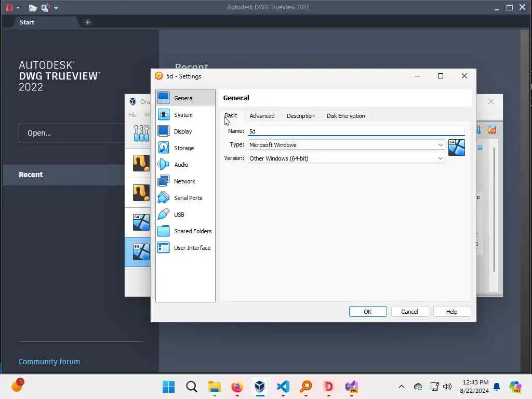Select Recent in TrueView sidebar
The width and height of the screenshot is (532, 399).
click(64, 175)
